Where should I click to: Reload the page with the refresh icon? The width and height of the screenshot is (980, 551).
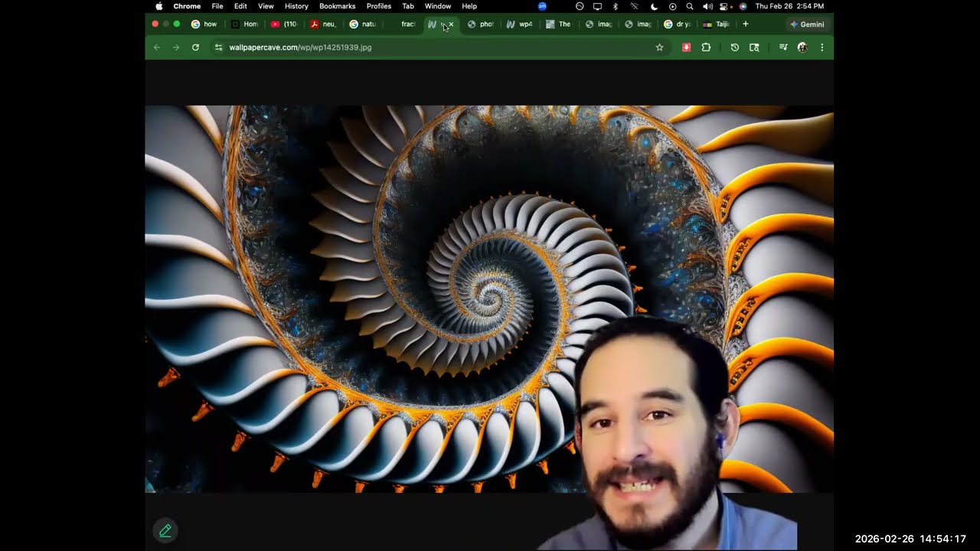click(x=195, y=47)
